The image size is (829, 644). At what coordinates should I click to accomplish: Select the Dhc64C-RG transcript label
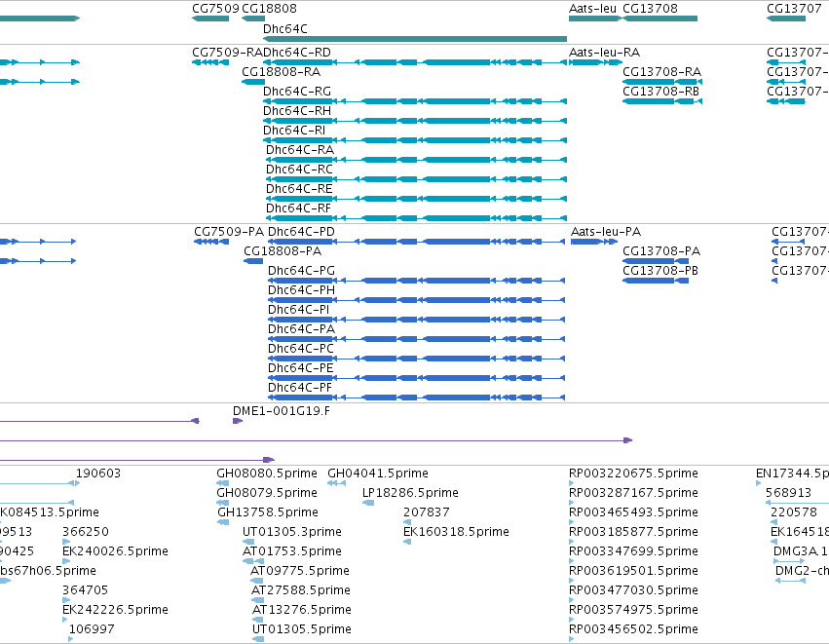click(297, 92)
